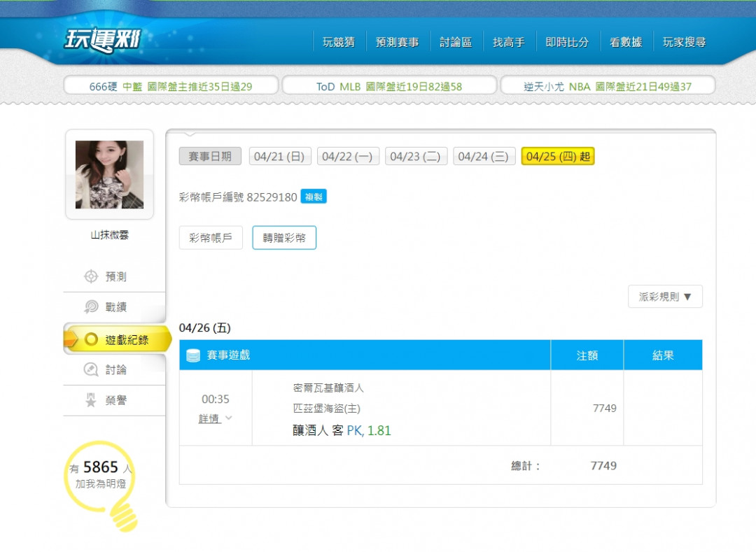Click the 賽事日期 label button

point(210,157)
